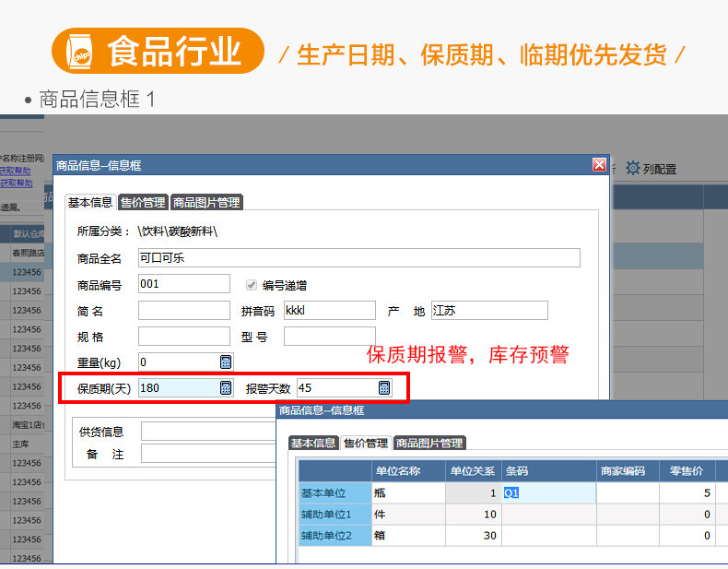Open 商品图片管理 tab in main dialog
Screen dimensions: 728x569
206,203
